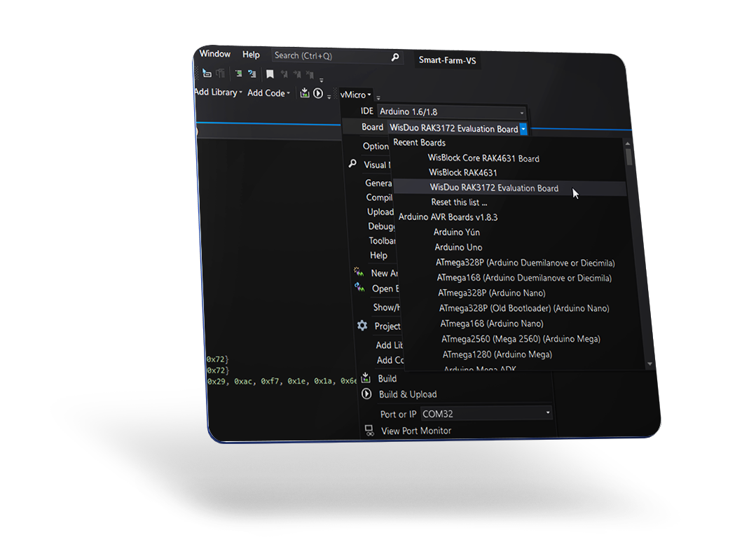Click the Build menu entry
Screen dimensions: 756x556
pyautogui.click(x=387, y=378)
